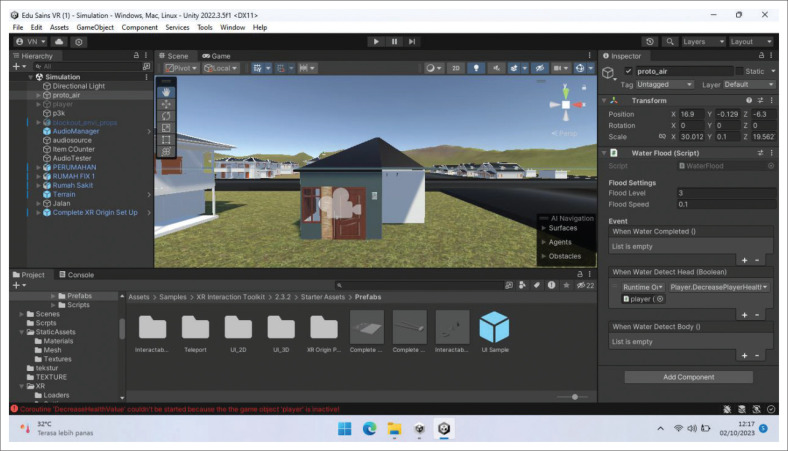Click the UI Sample prefab asset
This screenshot has height=451, width=788.
click(494, 328)
